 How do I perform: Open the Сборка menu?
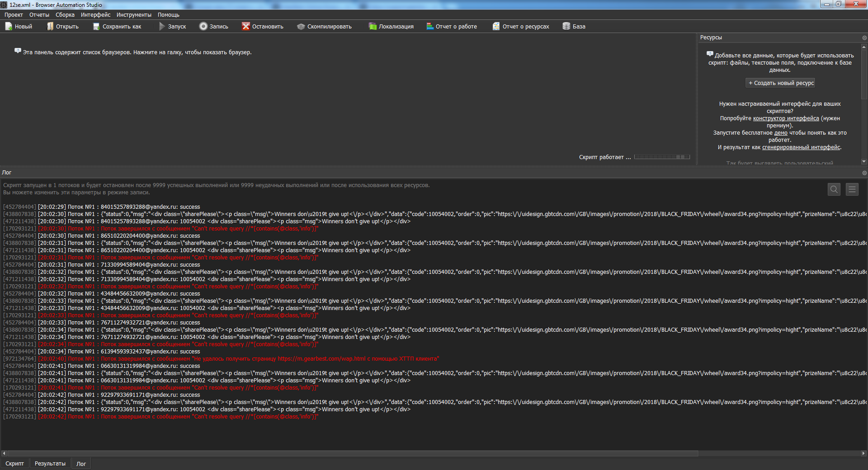coord(65,15)
